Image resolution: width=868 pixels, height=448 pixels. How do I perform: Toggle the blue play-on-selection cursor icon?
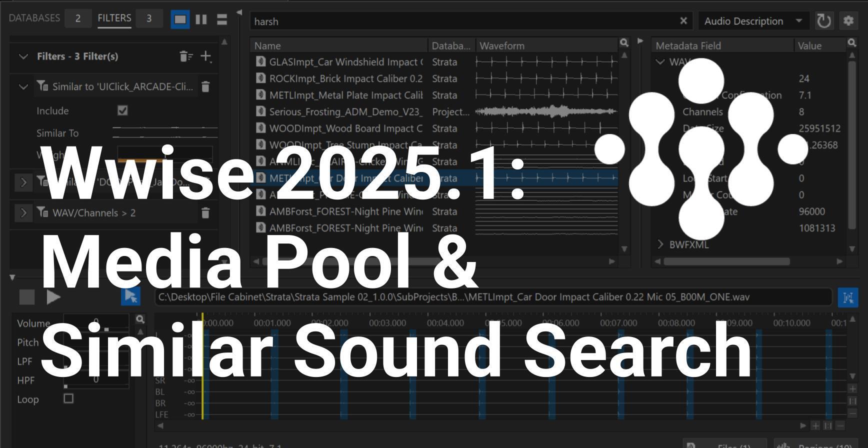click(131, 296)
